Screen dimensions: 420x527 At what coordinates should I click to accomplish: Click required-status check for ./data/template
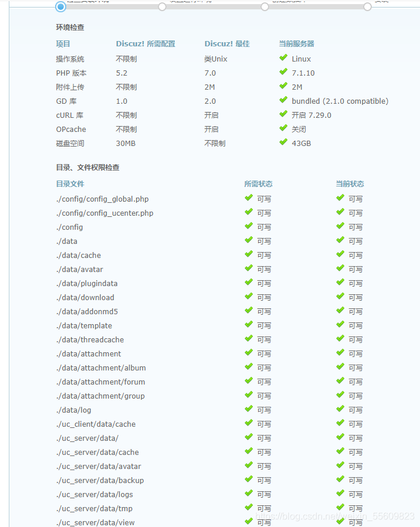pyautogui.click(x=249, y=325)
